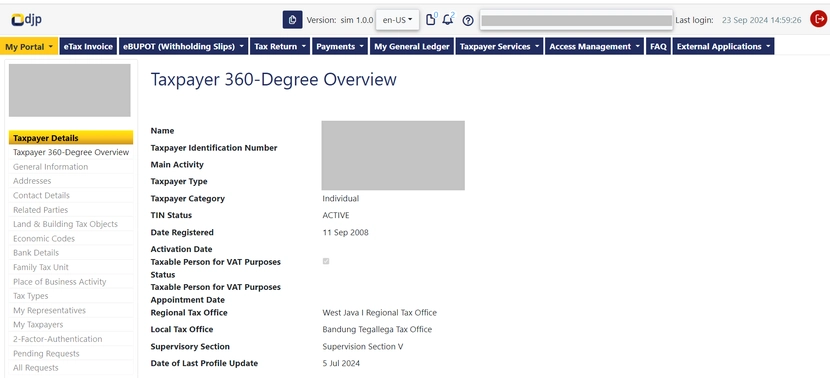The image size is (830, 378).
Task: Click the 'Bandung Tegallega Tax Office' value
Action: point(377,329)
